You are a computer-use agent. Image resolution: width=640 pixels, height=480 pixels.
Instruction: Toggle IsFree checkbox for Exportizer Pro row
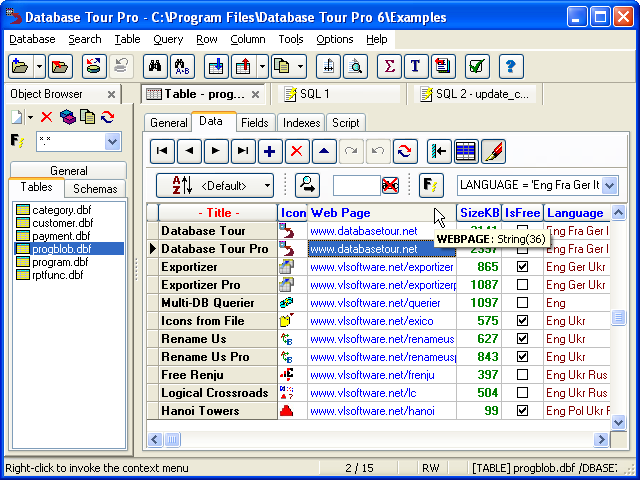pos(522,285)
